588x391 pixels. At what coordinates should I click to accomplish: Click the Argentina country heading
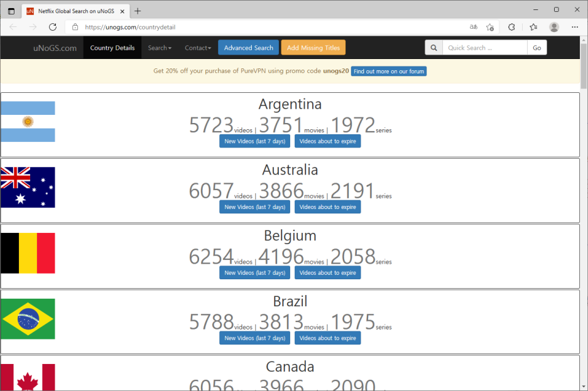(290, 104)
